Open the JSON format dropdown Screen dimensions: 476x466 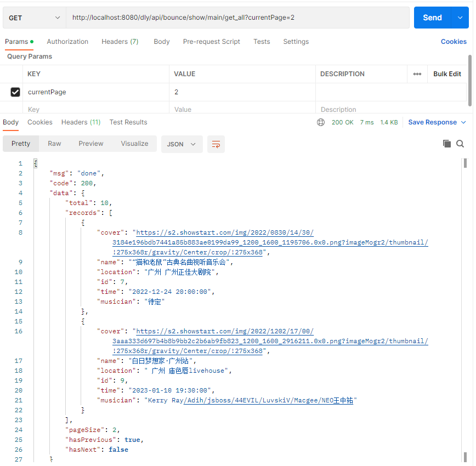coord(182,144)
